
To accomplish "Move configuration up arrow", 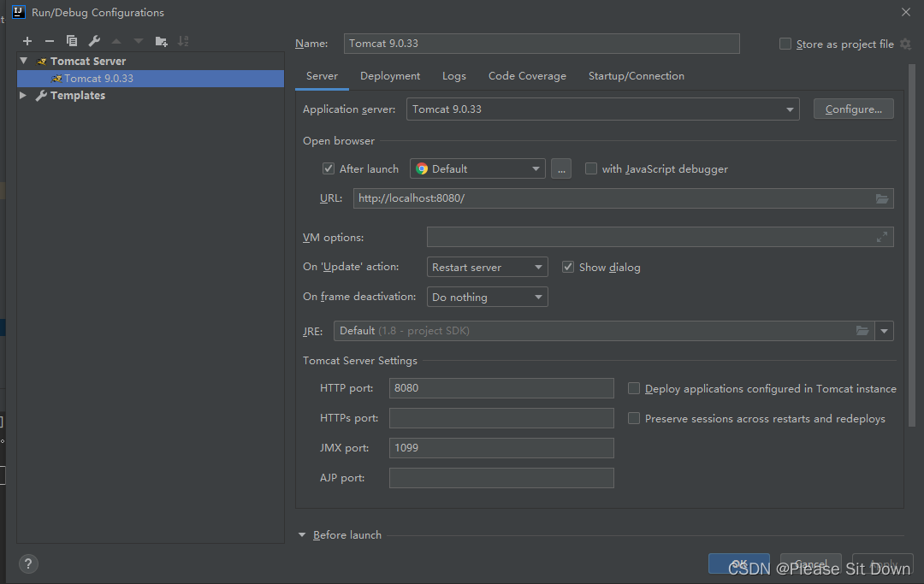I will click(116, 41).
